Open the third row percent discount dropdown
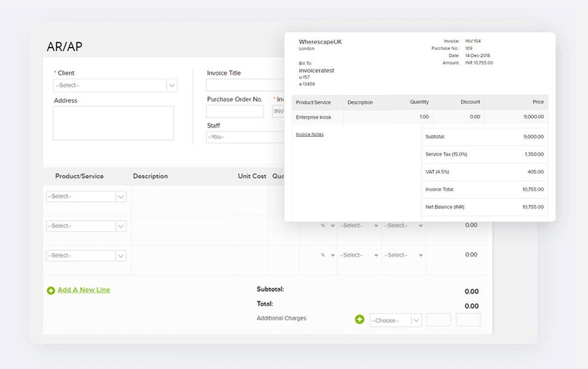 [328, 255]
